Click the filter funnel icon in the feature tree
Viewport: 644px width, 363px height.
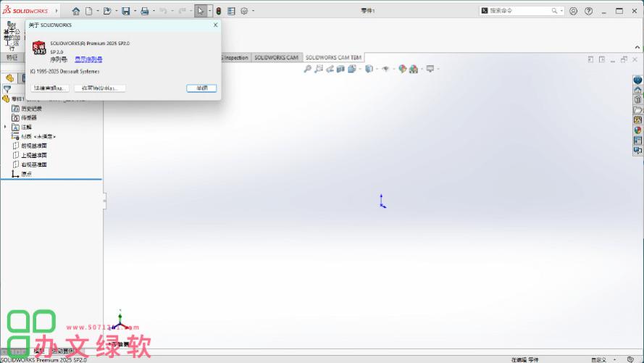(7, 88)
